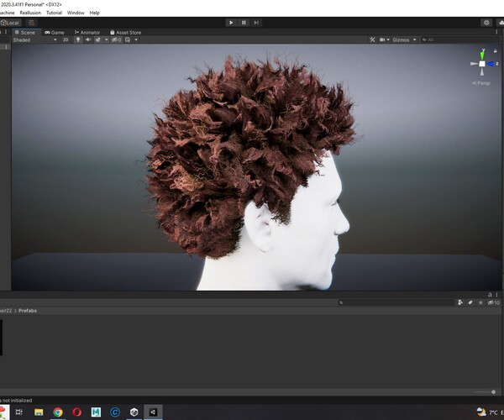Open the Unity Editor taskbar icon

[x=153, y=412]
